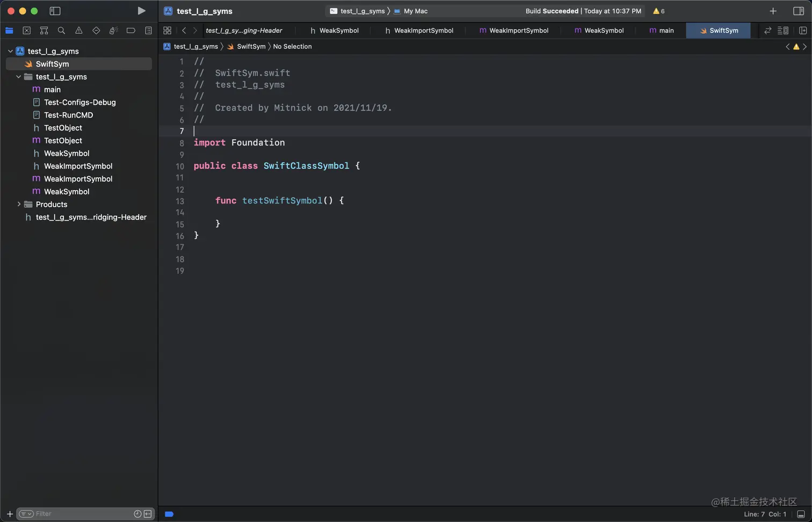The width and height of the screenshot is (812, 522).
Task: Open No Selection jump bar menu
Action: click(292, 47)
